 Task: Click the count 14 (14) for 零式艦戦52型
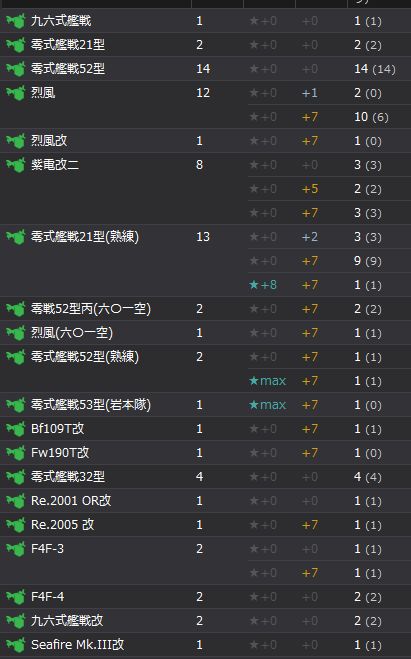(374, 69)
